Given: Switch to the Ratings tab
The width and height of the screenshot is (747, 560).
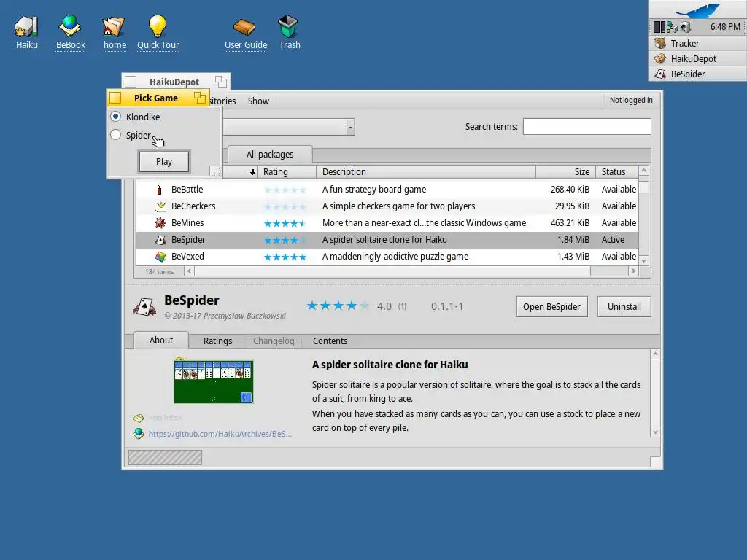Looking at the screenshot, I should (x=217, y=341).
